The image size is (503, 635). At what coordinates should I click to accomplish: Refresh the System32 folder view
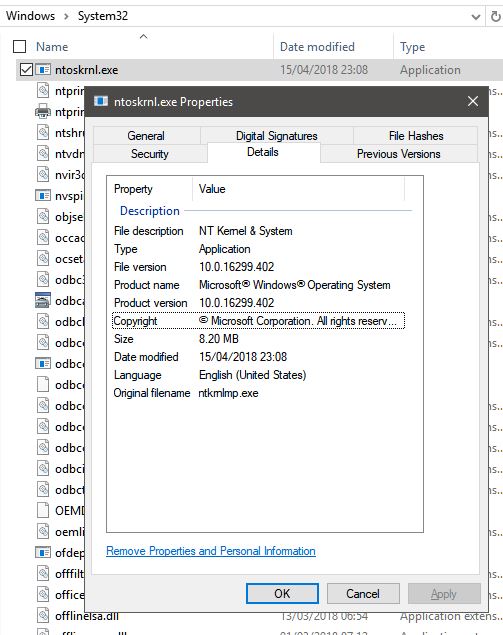coord(495,16)
